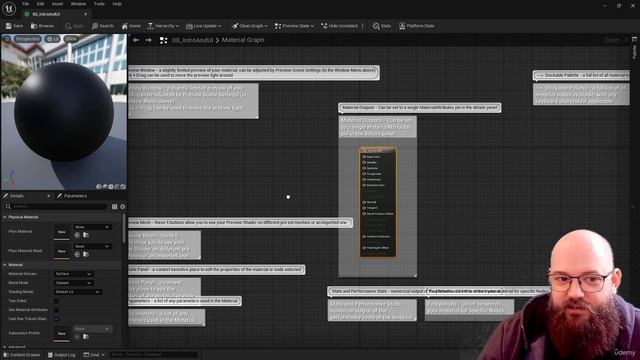Open the Material Domain dropdown
640x360 pixels.
pos(73,274)
